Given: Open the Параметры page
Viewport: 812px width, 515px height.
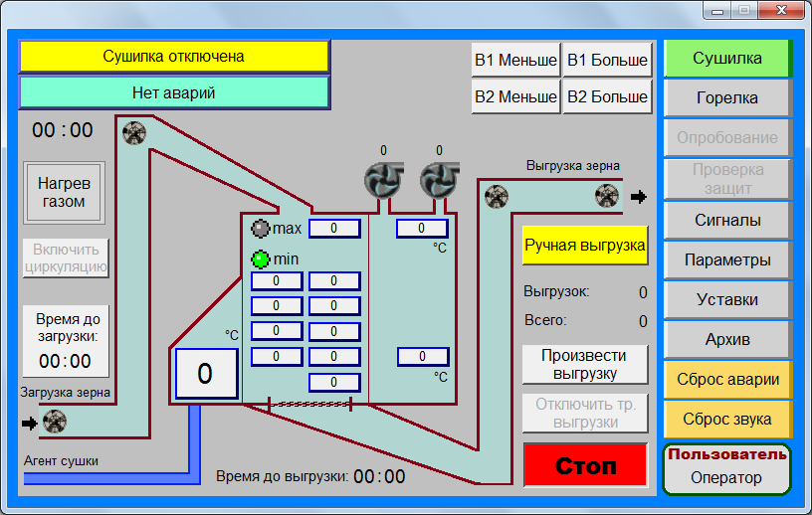Looking at the screenshot, I should (x=727, y=259).
